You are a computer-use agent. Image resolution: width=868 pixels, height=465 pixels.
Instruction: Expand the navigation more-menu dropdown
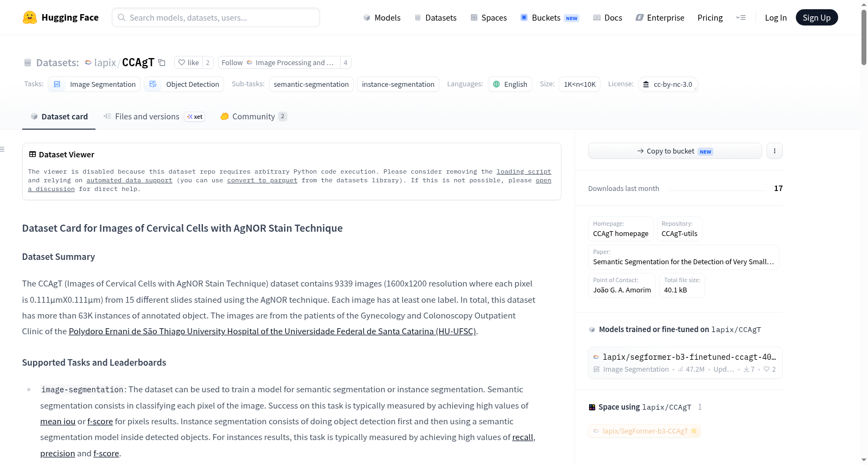pyautogui.click(x=741, y=17)
